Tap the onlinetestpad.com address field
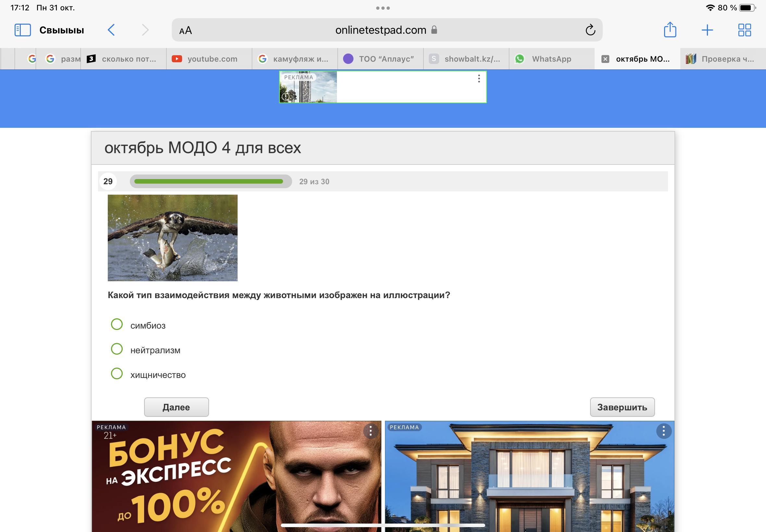This screenshot has height=532, width=766. point(380,30)
